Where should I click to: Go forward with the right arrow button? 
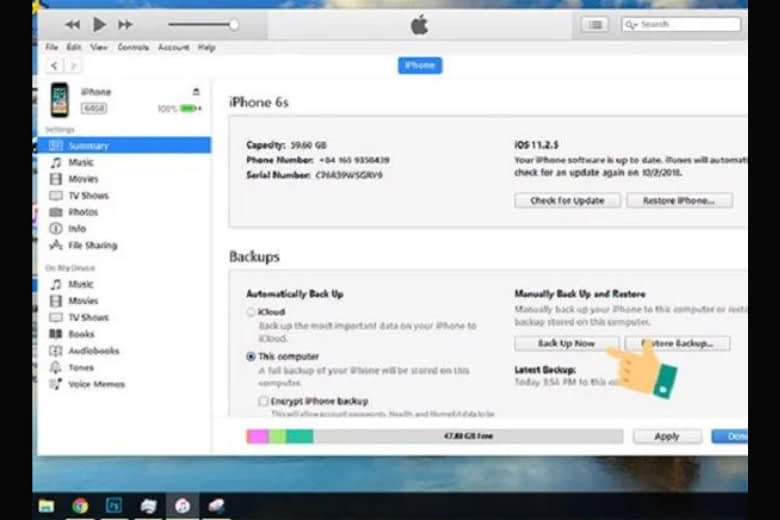click(73, 66)
